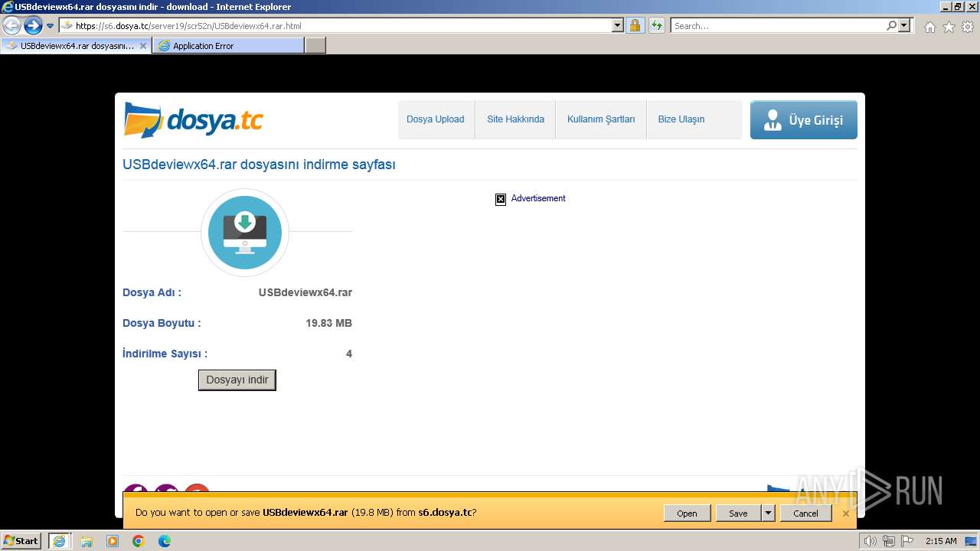Image resolution: width=980 pixels, height=551 pixels.
Task: Open the Dosya Upload menu item
Action: (435, 119)
